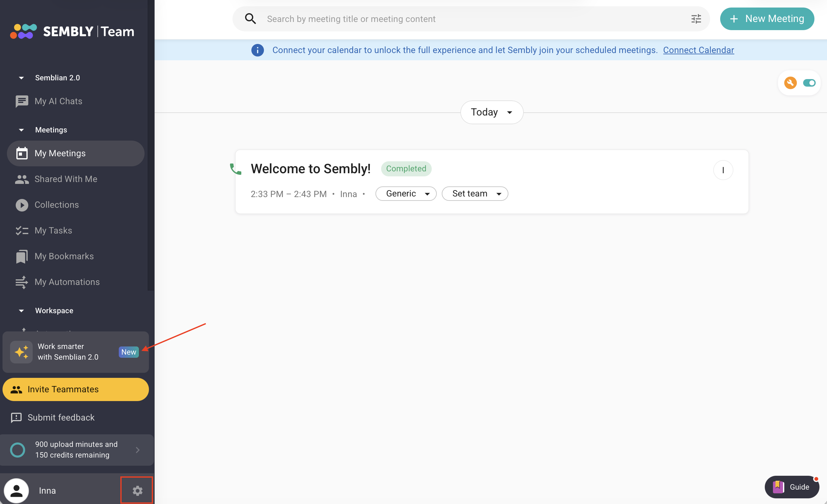The width and height of the screenshot is (827, 504).
Task: Open the Generic meeting type dropdown
Action: pos(406,194)
